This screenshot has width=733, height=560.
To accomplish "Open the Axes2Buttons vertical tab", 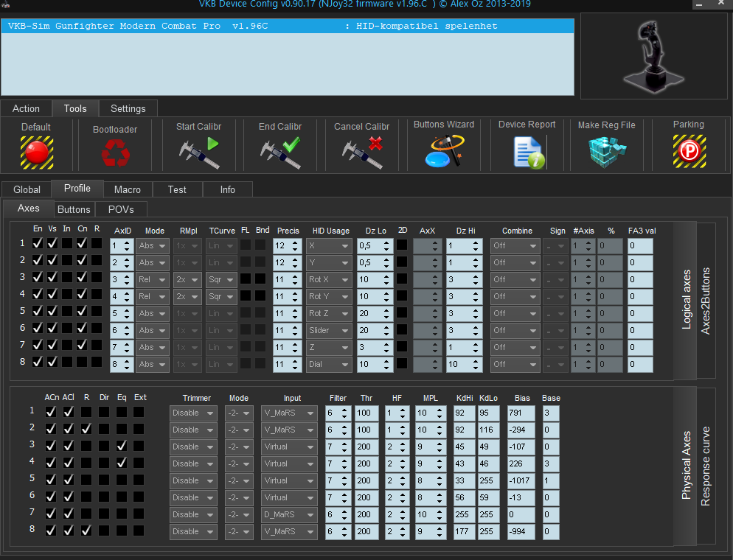I will 706,301.
